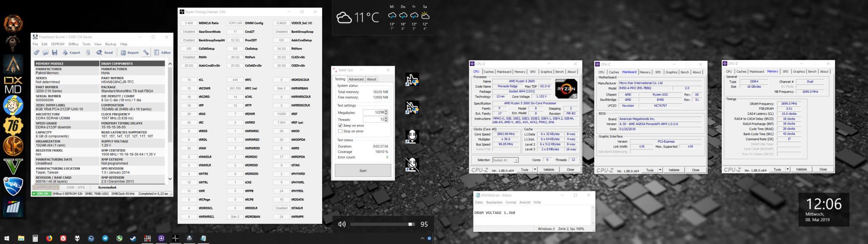Open the weather widget showing 11°C
The image size is (868, 244).
(x=383, y=18)
